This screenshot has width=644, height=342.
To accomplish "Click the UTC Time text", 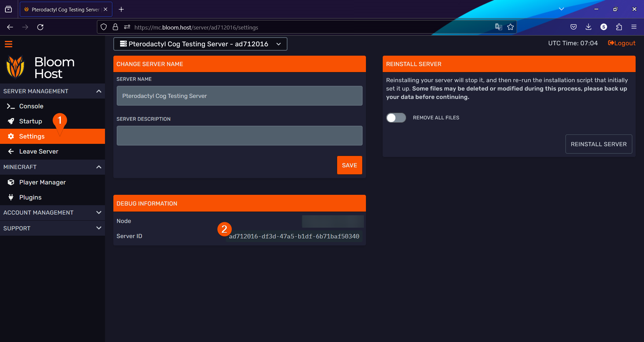I will tap(573, 43).
